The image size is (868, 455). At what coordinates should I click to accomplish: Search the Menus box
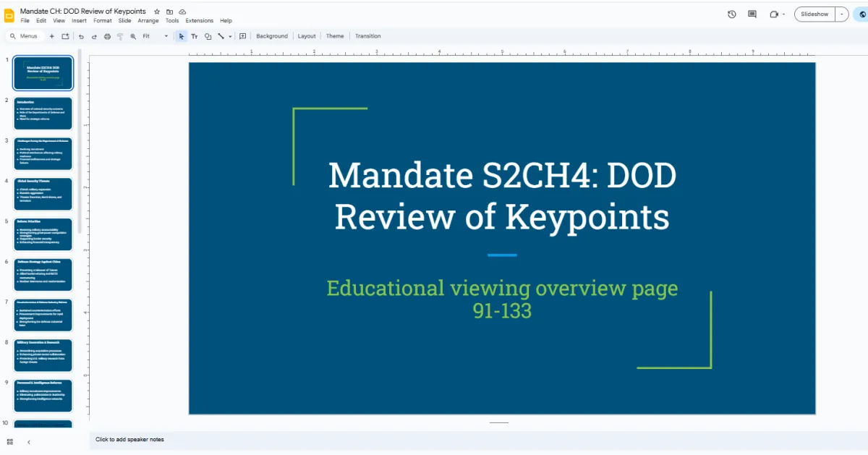click(26, 36)
